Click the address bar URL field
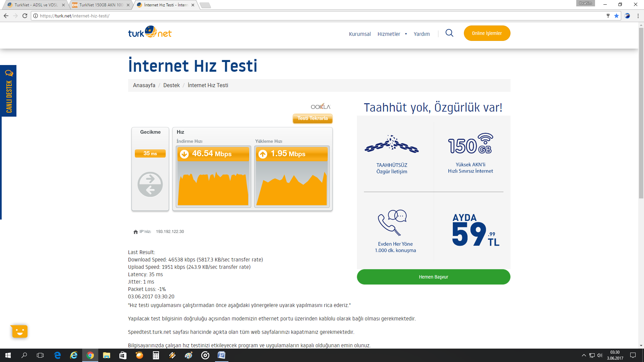The height and width of the screenshot is (362, 644). 319,16
